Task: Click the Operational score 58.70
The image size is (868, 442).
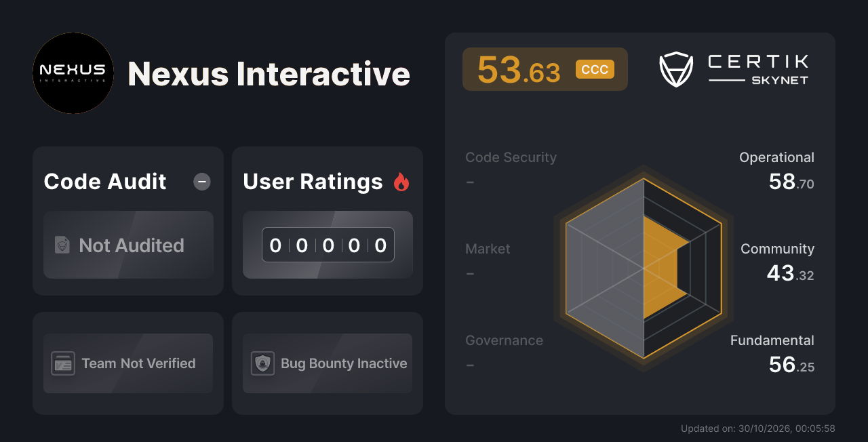Action: click(791, 182)
